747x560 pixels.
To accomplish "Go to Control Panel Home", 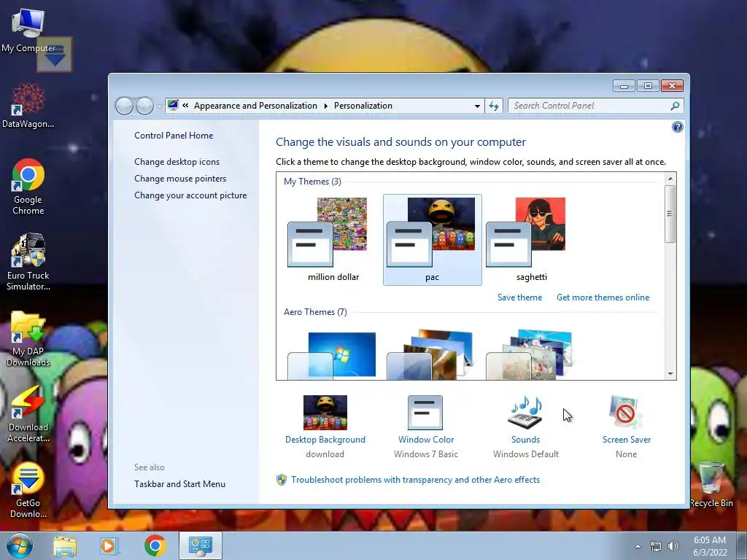I will [x=174, y=135].
